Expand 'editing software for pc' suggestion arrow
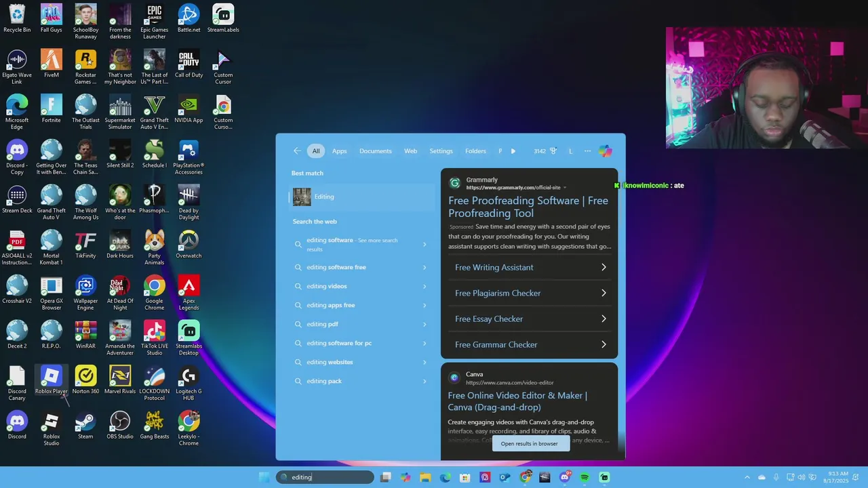 (x=425, y=344)
